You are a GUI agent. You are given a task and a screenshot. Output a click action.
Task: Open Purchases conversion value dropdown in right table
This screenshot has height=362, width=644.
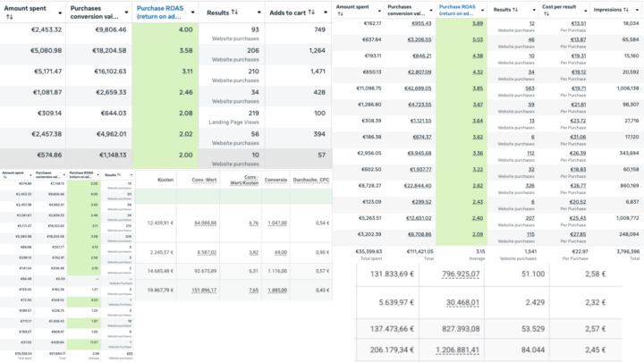[431, 10]
